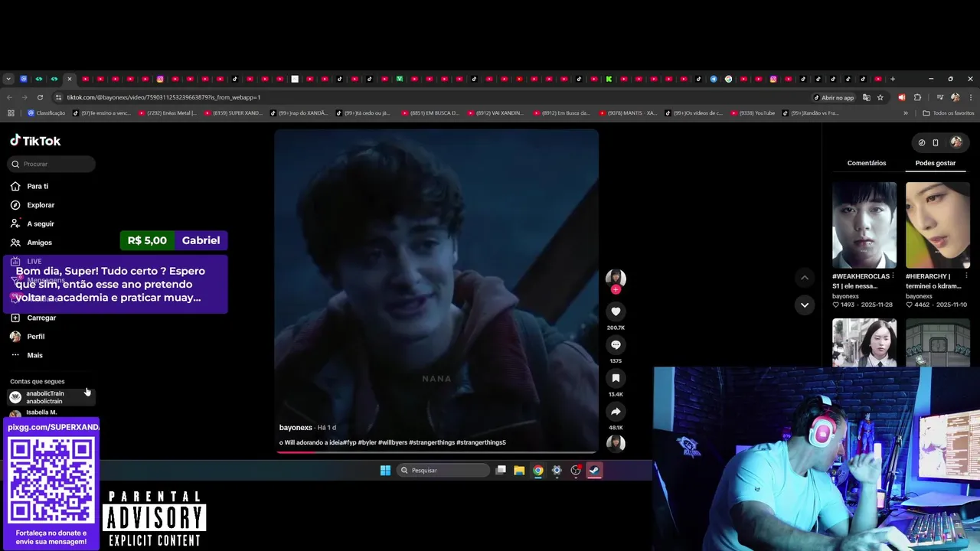The height and width of the screenshot is (551, 980).
Task: Click the #strangerthings hashtag in caption
Action: click(432, 442)
